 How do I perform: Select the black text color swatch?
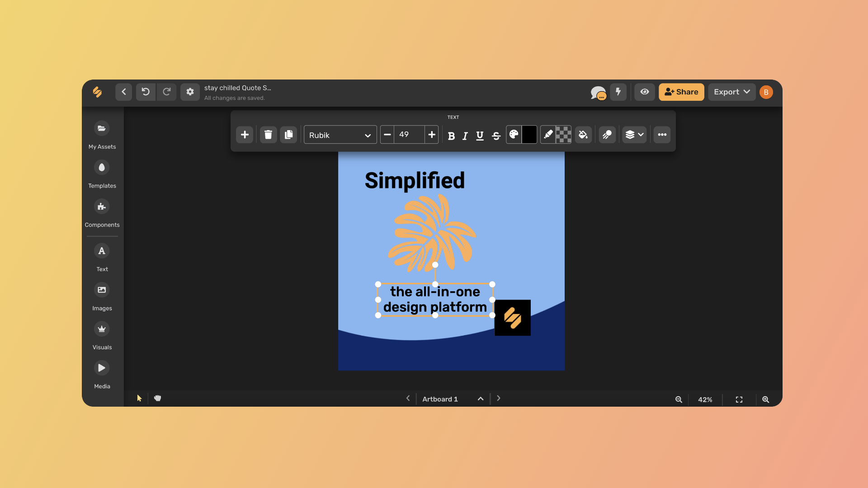[x=529, y=135]
